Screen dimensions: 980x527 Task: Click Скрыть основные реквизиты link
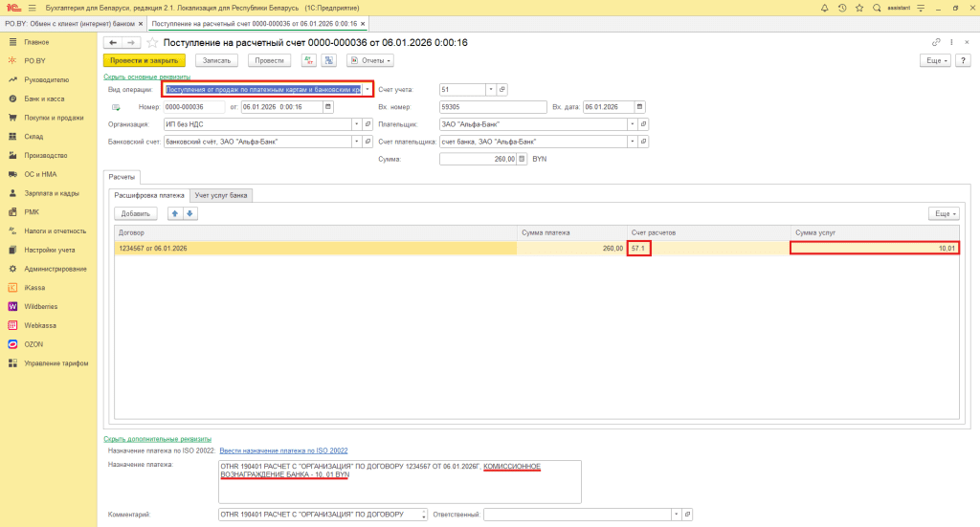[146, 77]
